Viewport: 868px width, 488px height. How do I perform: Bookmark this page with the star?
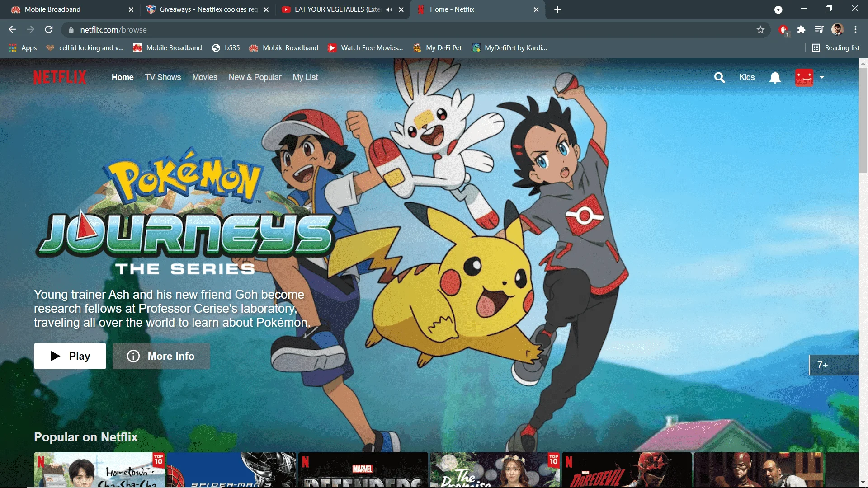[760, 30]
